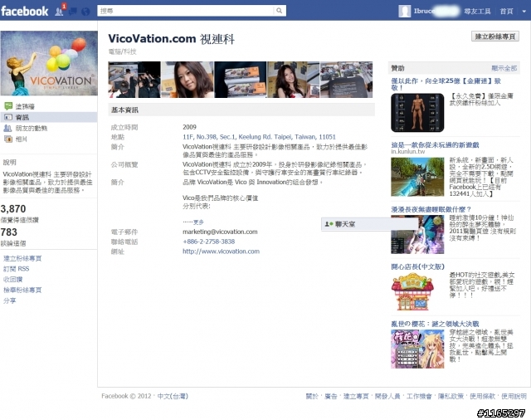Go to 首頁 in the header
Screen dimensions: 531x420
pyautogui.click(x=506, y=11)
